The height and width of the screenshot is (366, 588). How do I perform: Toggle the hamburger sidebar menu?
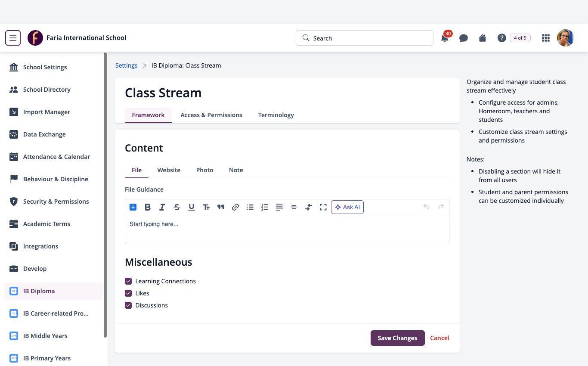[x=13, y=38]
